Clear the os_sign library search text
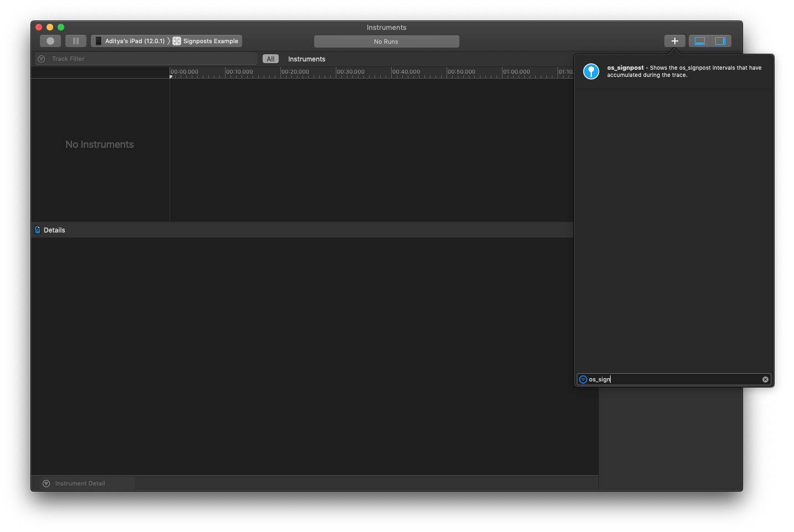The width and height of the screenshot is (794, 532). (765, 379)
